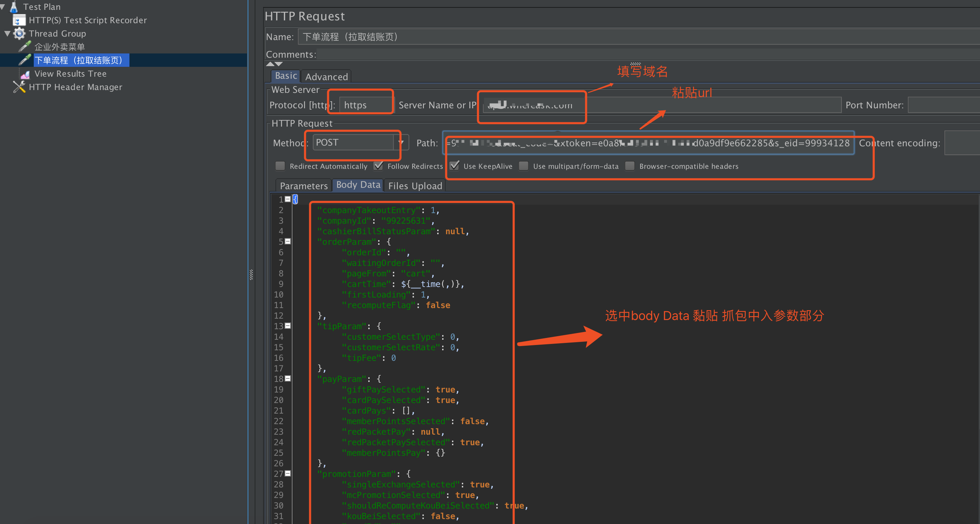
Task: Collapse the Thread Group tree node
Action: (x=7, y=33)
